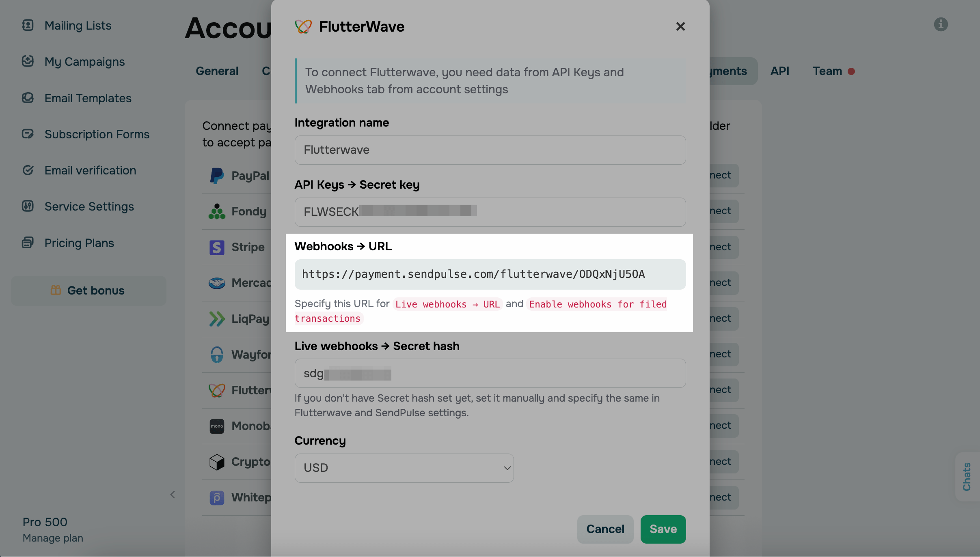The image size is (980, 557).
Task: Collapse the left sidebar with chevron
Action: click(173, 495)
